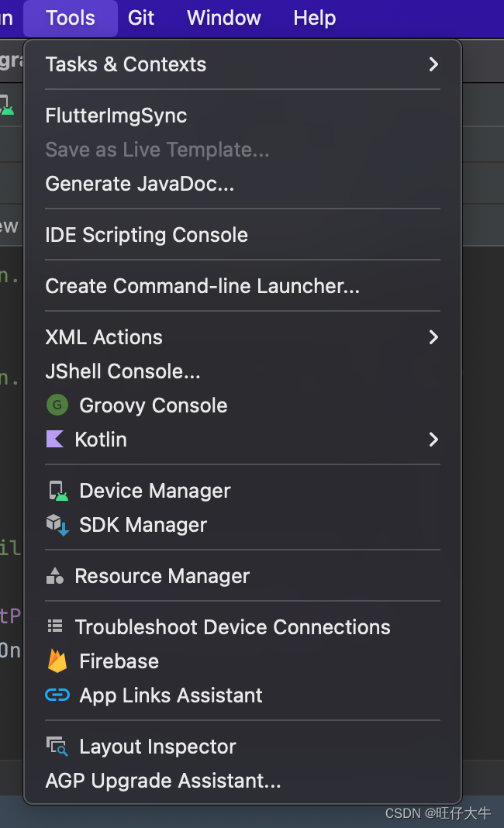Image resolution: width=504 pixels, height=828 pixels.
Task: Choose Generate JavaDoc... menu entry
Action: pyautogui.click(x=140, y=184)
